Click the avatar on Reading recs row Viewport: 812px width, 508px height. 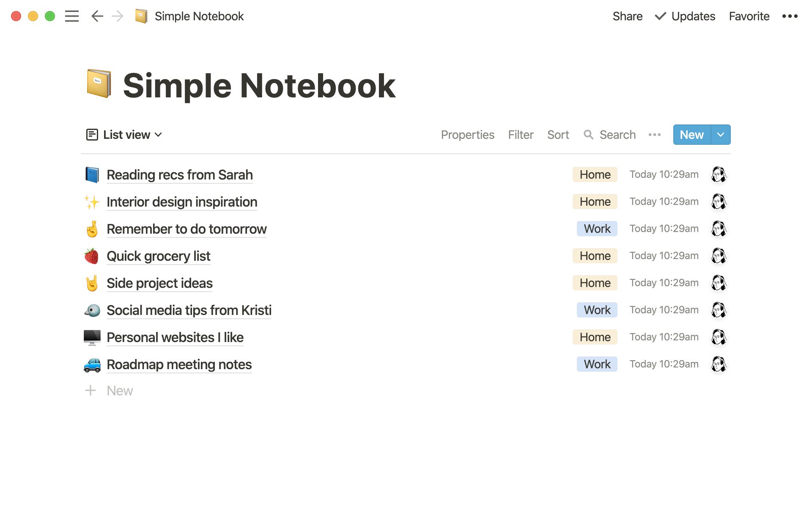point(719,174)
